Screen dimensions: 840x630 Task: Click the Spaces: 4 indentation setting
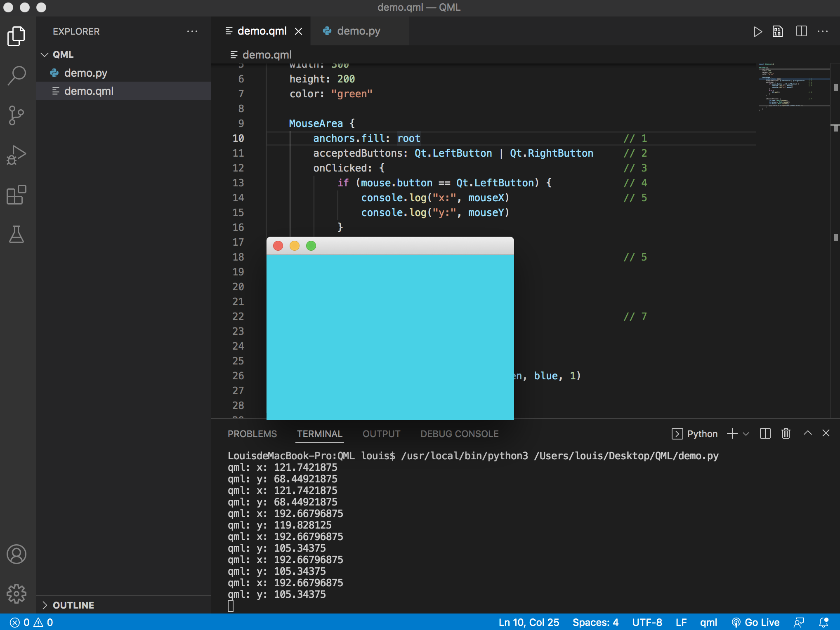point(595,622)
